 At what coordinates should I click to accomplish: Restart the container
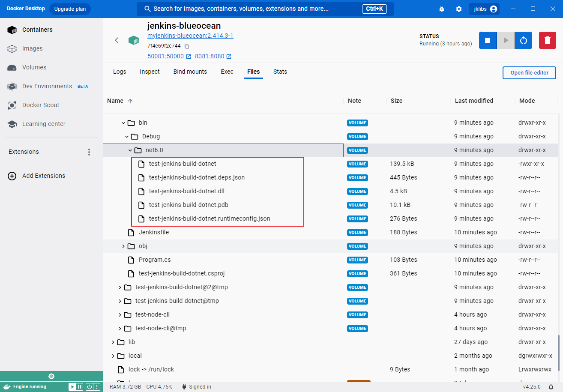(523, 40)
